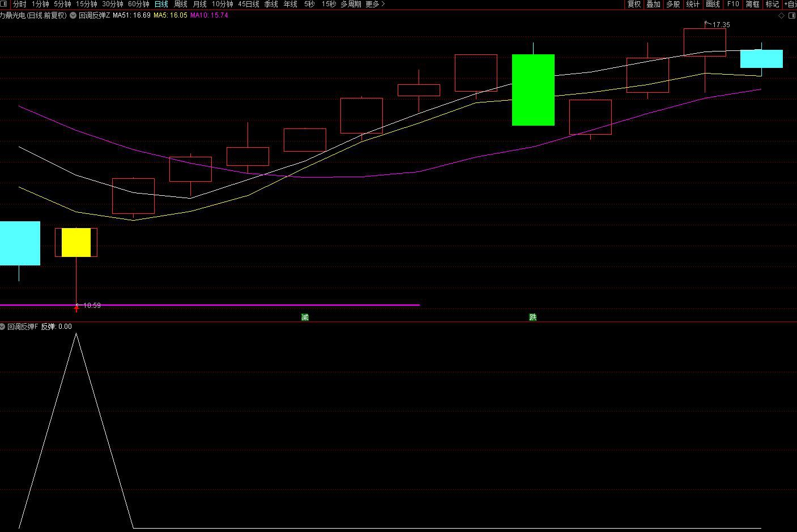Toggle the right sidebar panel icon
Screen dimensions: 797x532
[x=791, y=16]
